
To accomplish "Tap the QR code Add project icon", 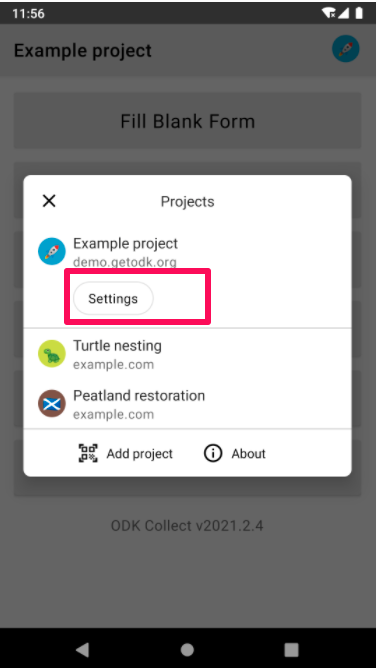I will pyautogui.click(x=88, y=453).
